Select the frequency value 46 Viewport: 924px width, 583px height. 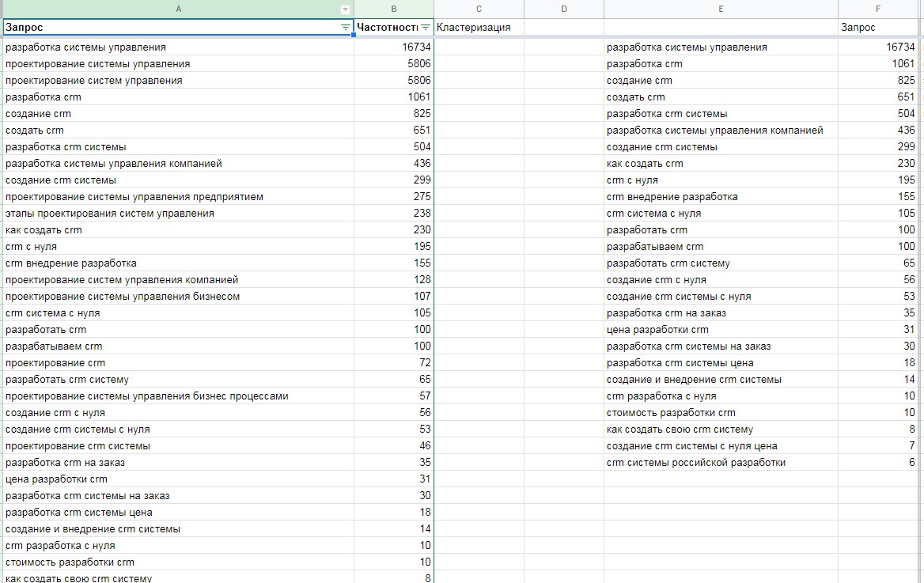[394, 445]
